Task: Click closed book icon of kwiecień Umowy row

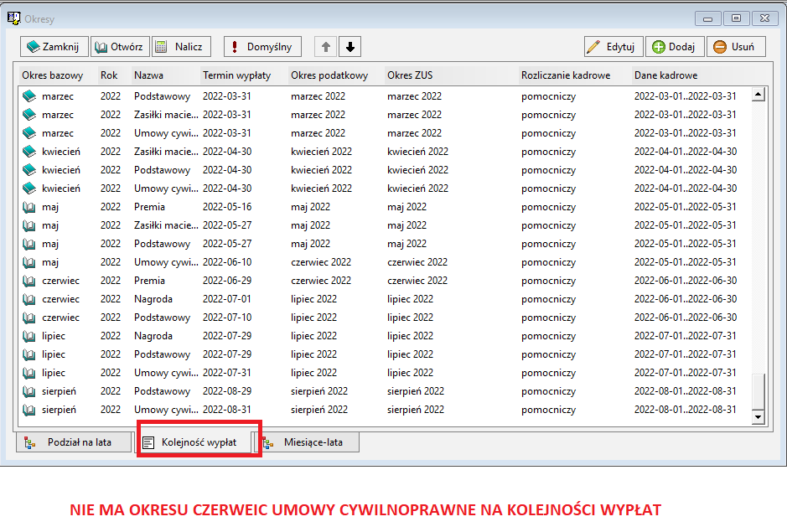Action: (x=29, y=189)
